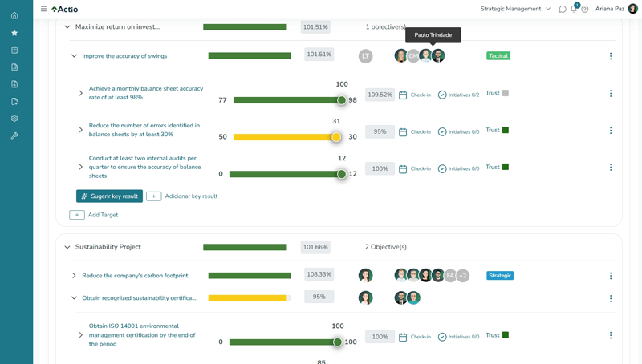Open more options for ISO 14001 row
This screenshot has width=642, height=364.
(611, 335)
